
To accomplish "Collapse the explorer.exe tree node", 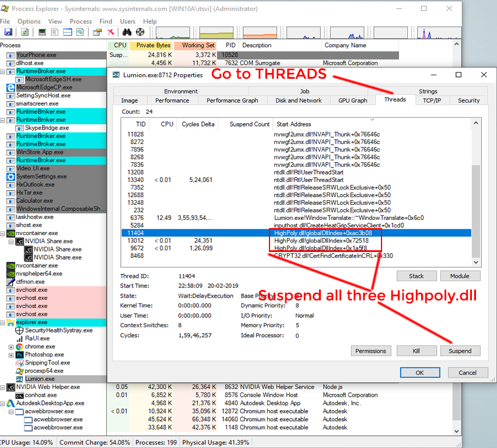I will (x=2, y=323).
